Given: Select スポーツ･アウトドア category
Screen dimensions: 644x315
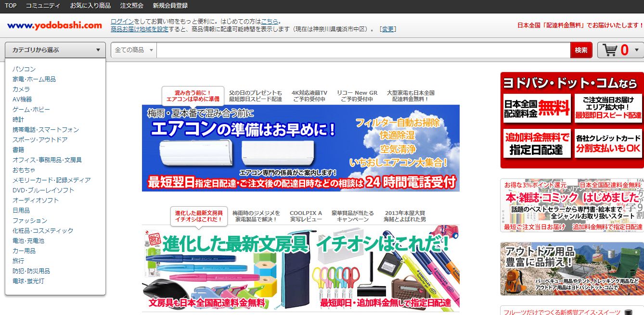Looking at the screenshot, I should [40, 140].
